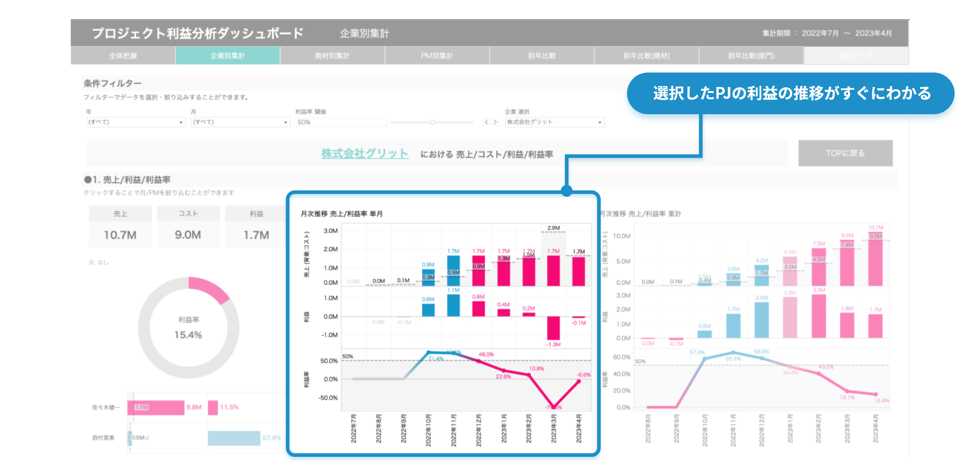Click the 15.4% value in donut center

188,335
